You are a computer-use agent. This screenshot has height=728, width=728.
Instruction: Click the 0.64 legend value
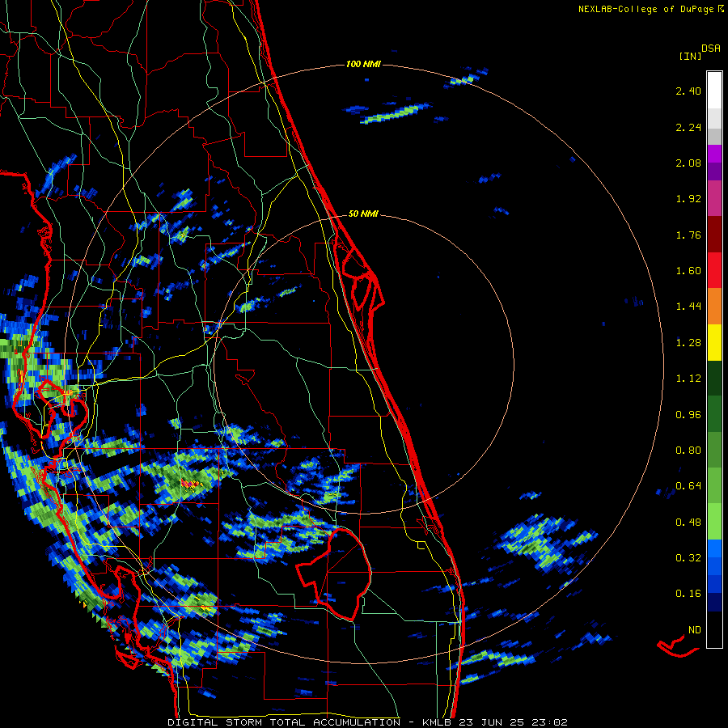pos(688,486)
